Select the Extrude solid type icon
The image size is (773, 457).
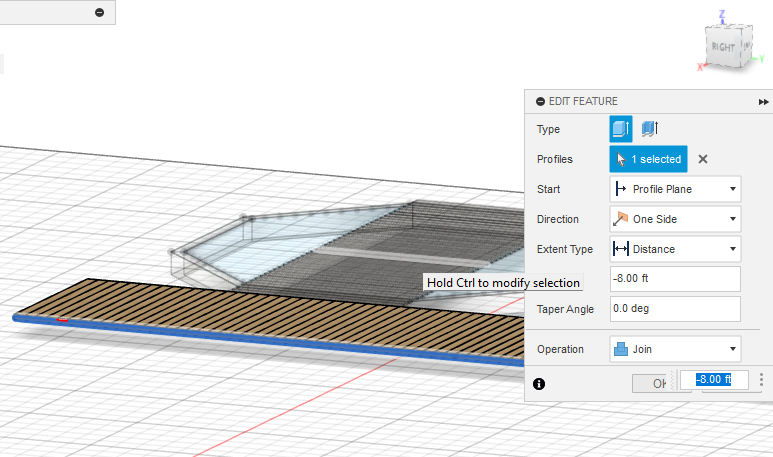[621, 129]
